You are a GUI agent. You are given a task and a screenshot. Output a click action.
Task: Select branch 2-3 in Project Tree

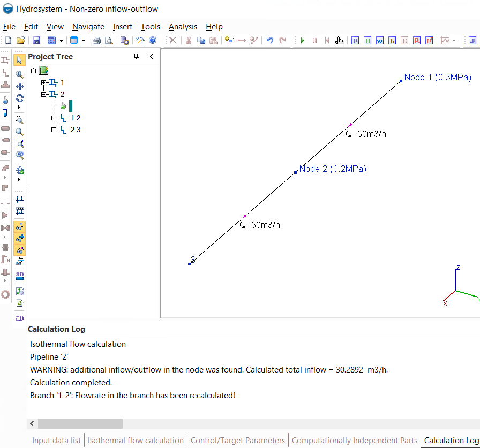(75, 130)
